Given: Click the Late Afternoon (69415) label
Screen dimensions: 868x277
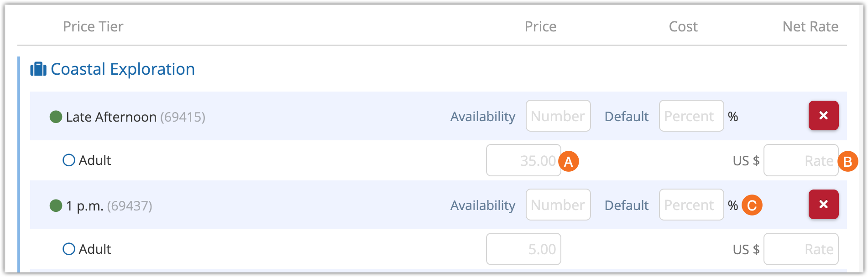Looking at the screenshot, I should tap(136, 117).
